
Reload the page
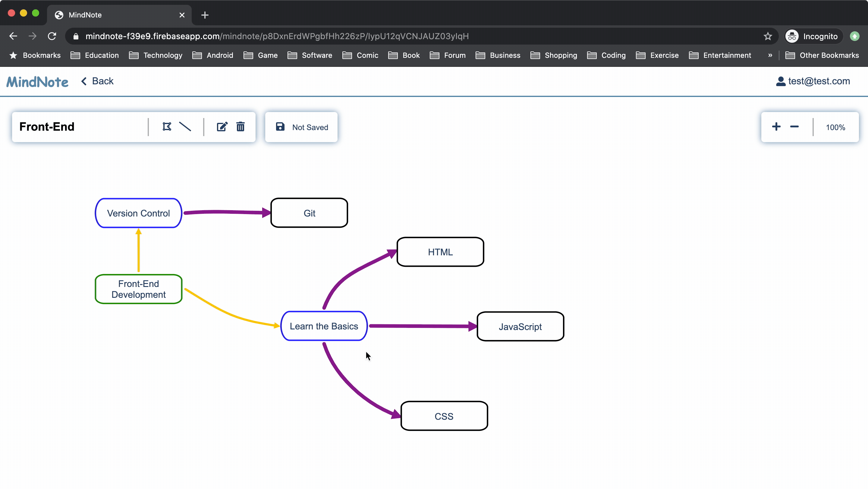(52, 36)
